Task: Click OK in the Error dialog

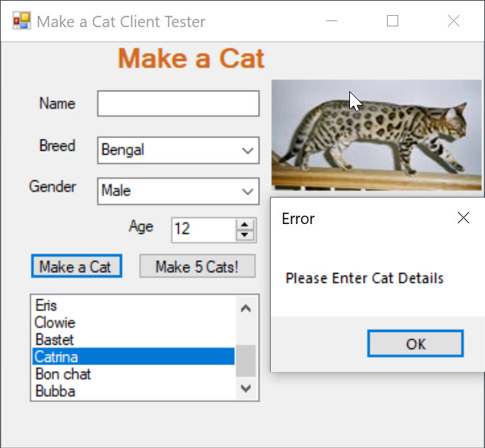Action: [416, 343]
